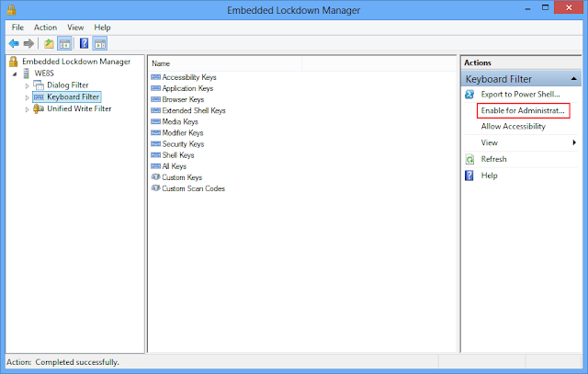Select Accessibility Keys list entry

click(x=189, y=77)
